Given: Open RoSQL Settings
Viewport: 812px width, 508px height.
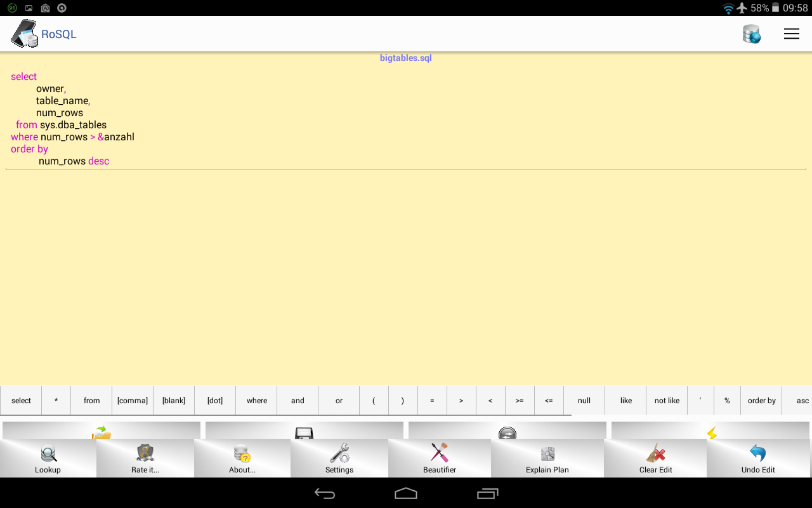Looking at the screenshot, I should [339, 458].
